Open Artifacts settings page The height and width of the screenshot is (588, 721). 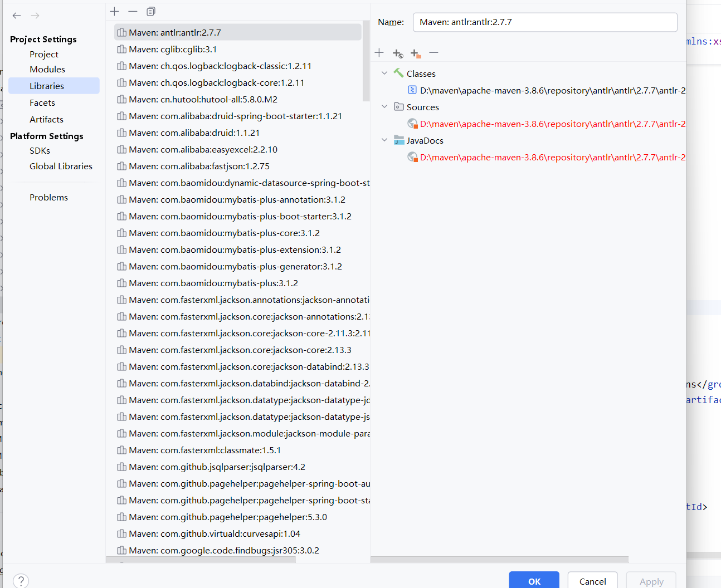point(46,119)
